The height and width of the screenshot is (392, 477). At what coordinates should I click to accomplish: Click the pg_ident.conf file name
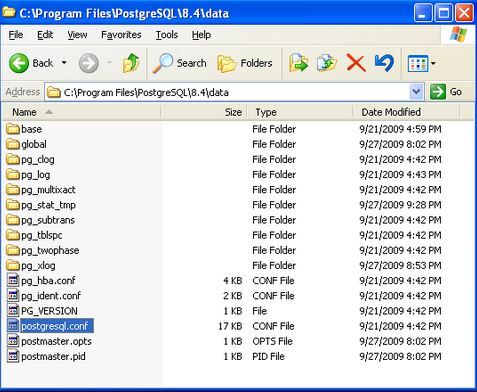51,296
